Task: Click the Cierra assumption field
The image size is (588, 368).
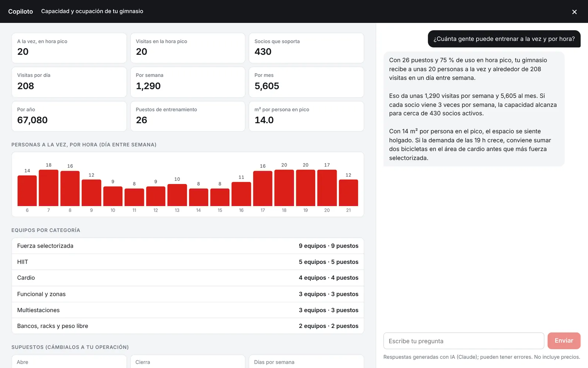Action: click(188, 362)
